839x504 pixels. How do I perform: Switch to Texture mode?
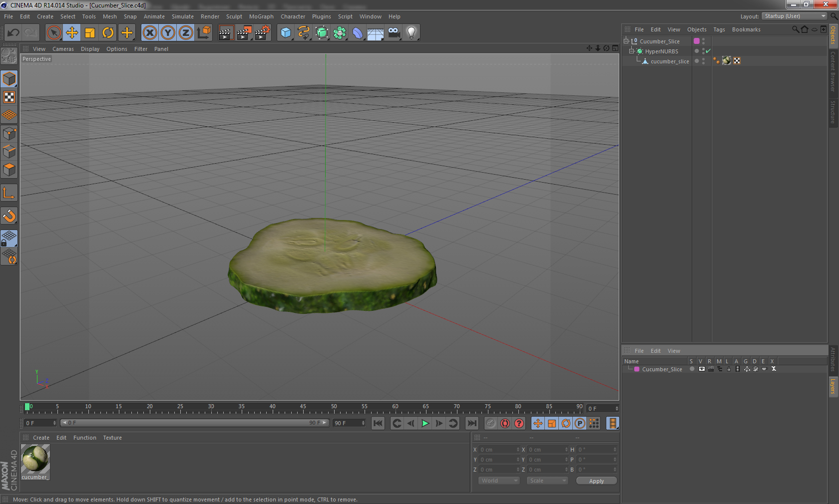(x=9, y=97)
